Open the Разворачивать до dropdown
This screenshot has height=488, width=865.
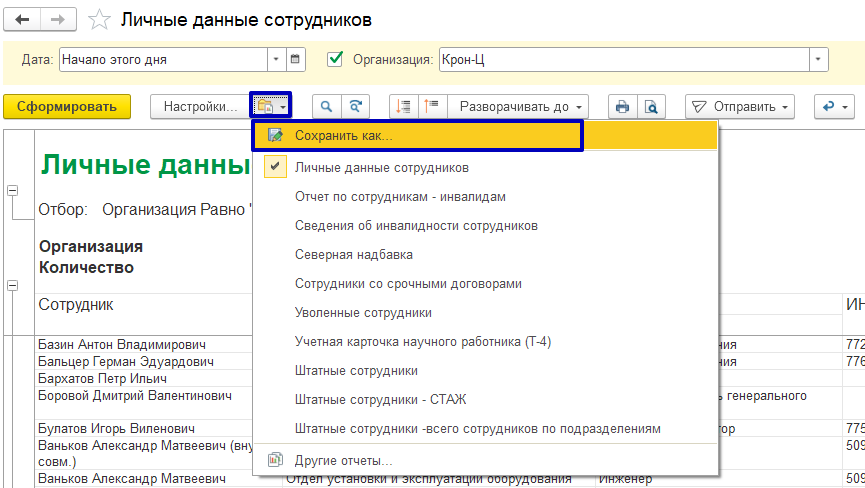[x=518, y=106]
